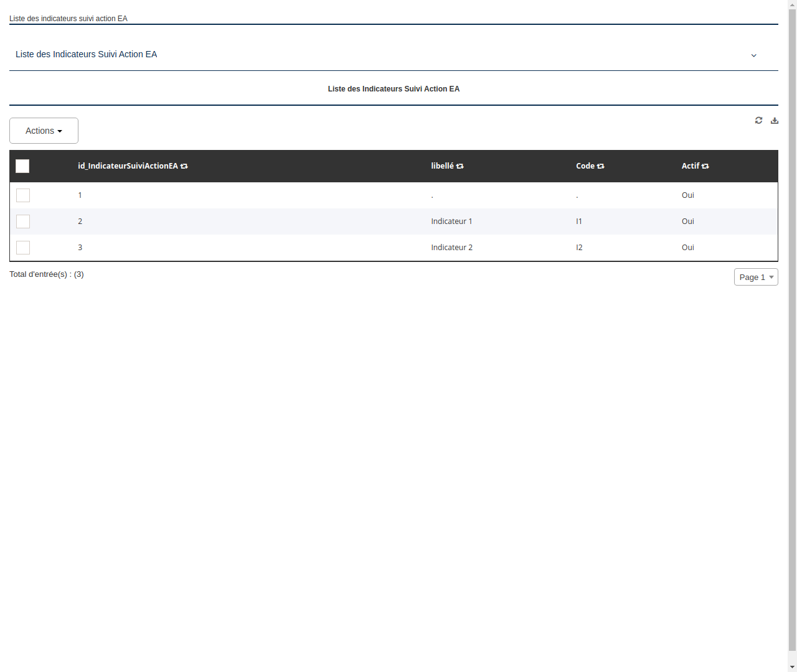Check the checkbox of row Indicateur 2

coord(23,247)
